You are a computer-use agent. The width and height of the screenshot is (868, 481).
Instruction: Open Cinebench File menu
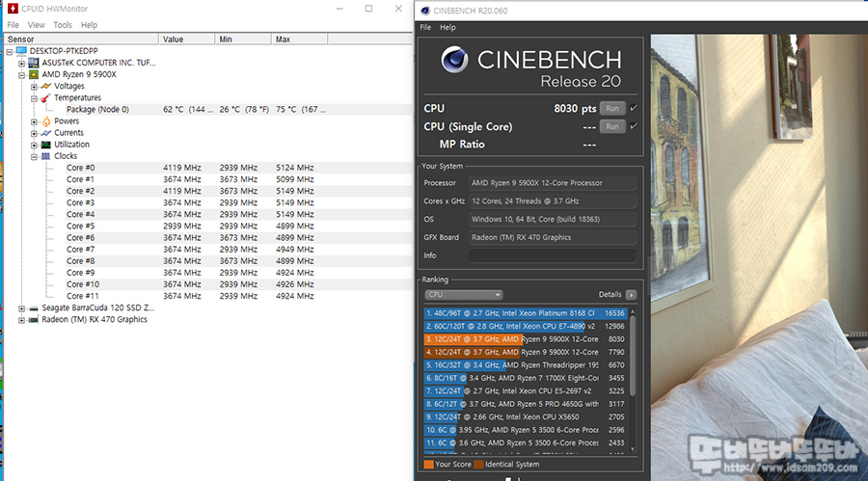pyautogui.click(x=425, y=27)
